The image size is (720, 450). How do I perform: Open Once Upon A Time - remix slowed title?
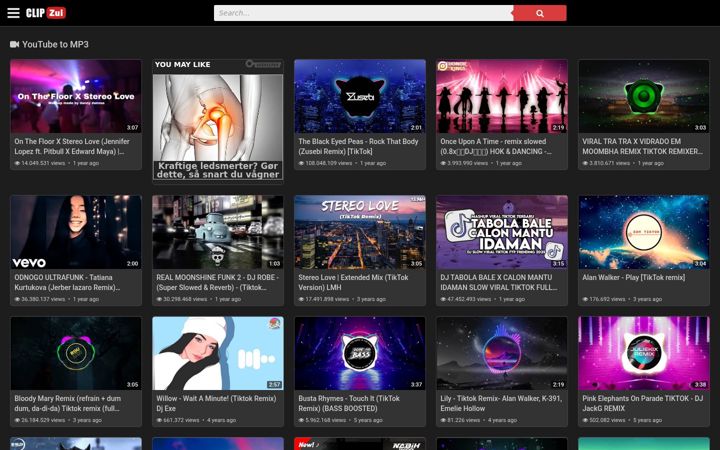pos(496,146)
